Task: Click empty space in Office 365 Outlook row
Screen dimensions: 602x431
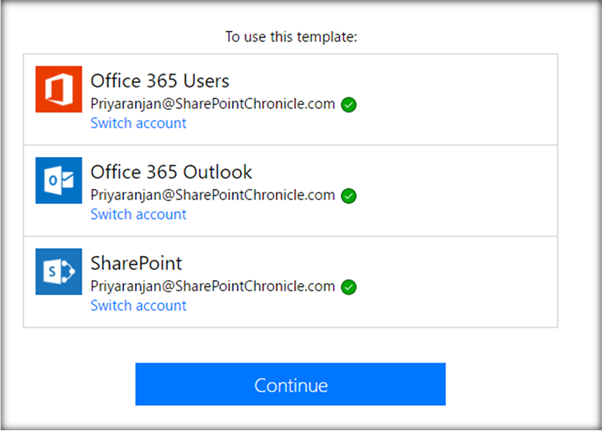Action: tap(460, 190)
